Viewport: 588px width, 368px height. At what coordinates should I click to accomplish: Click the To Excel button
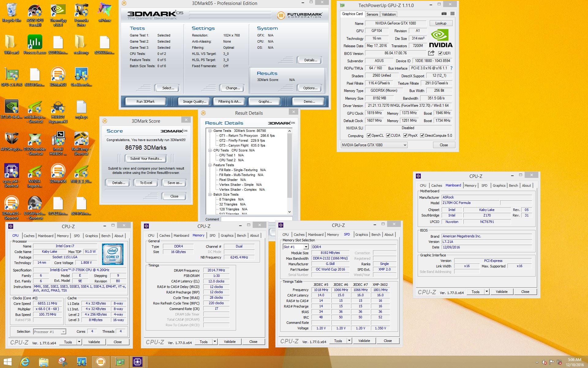[x=146, y=183]
